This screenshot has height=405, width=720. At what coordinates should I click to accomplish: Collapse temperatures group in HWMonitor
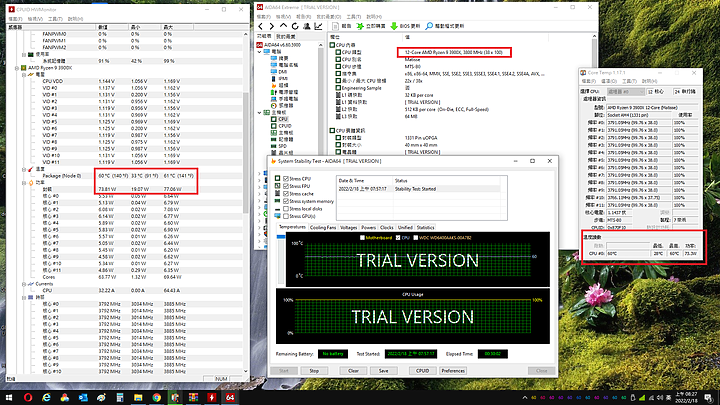24,169
